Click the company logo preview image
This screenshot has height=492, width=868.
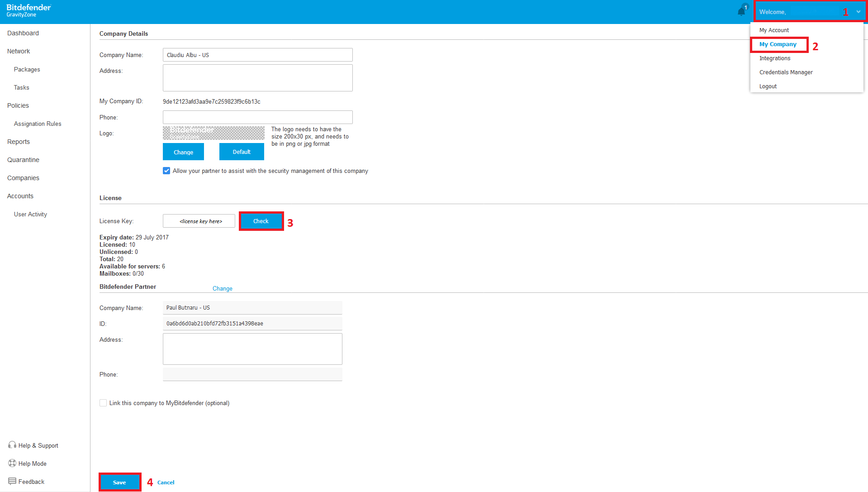point(213,133)
